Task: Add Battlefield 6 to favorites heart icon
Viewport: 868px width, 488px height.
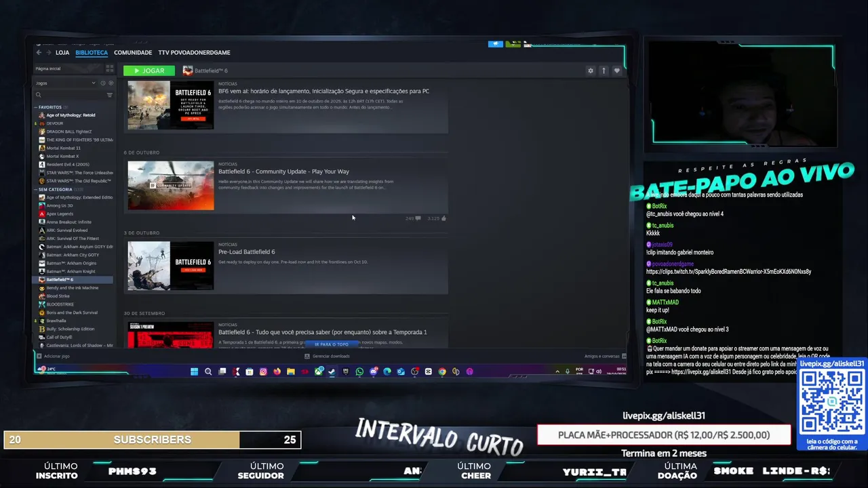Action: (x=616, y=70)
